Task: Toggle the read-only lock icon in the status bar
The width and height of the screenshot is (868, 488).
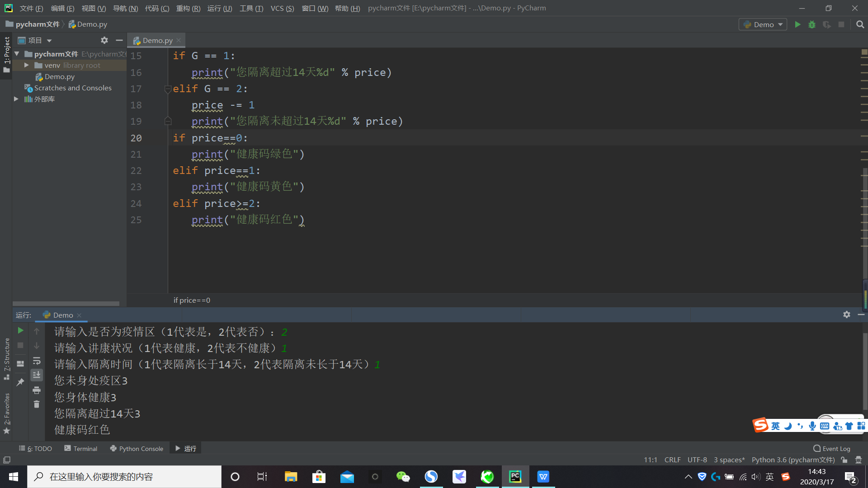Action: (844, 460)
